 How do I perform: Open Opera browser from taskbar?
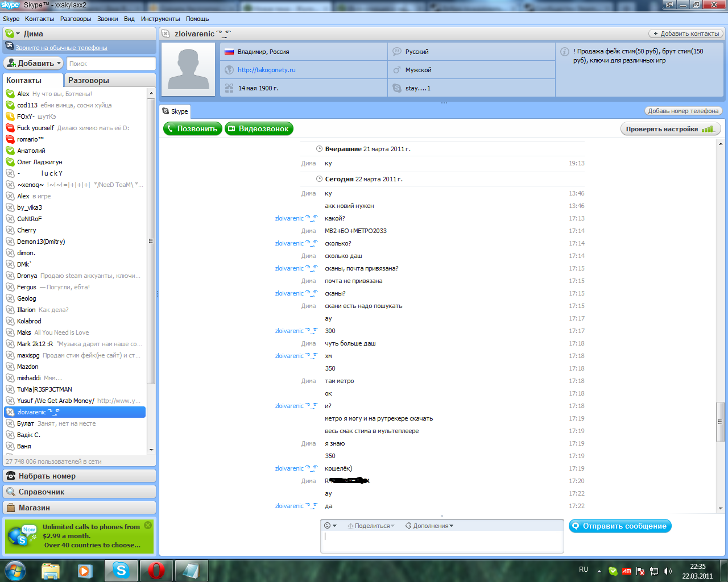click(x=156, y=571)
